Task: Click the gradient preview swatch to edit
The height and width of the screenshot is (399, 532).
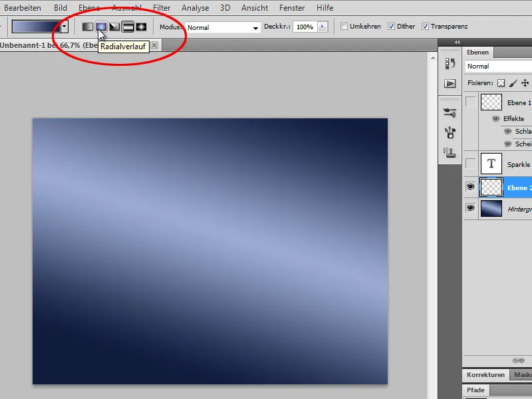Action: 36,27
